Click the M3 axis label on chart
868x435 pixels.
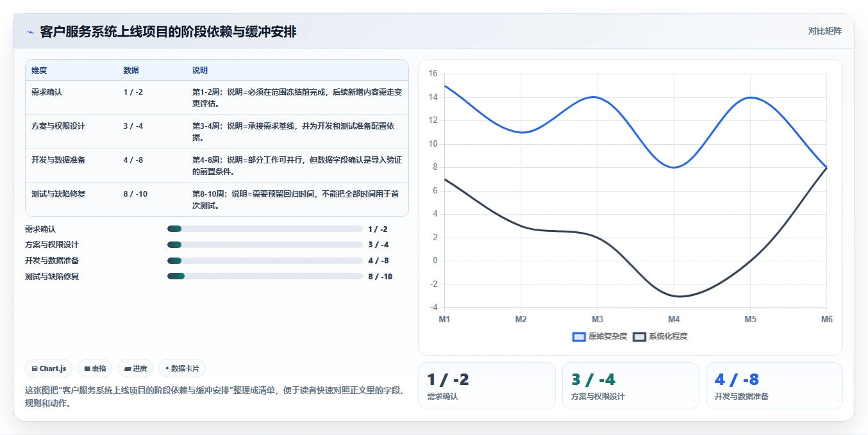click(597, 319)
